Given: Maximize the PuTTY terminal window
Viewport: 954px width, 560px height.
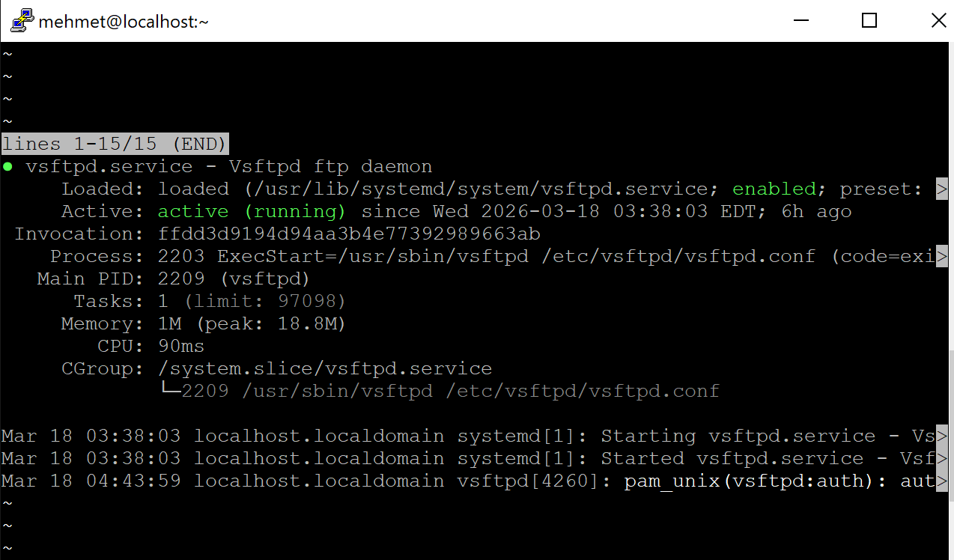Looking at the screenshot, I should (869, 21).
